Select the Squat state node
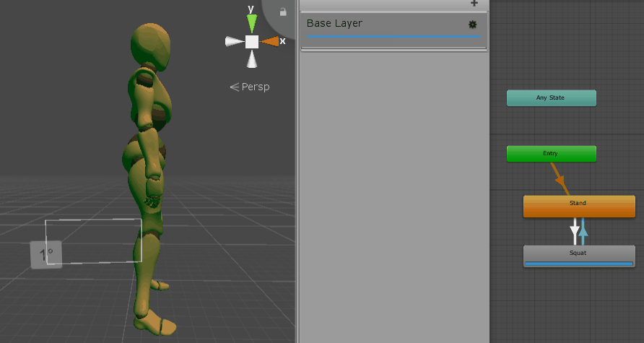644x343 pixels. 579,256
